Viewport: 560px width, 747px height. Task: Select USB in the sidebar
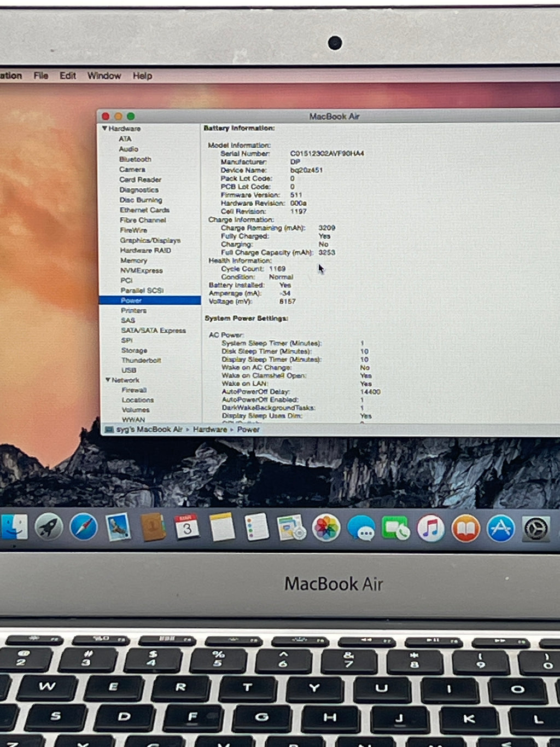pyautogui.click(x=129, y=370)
